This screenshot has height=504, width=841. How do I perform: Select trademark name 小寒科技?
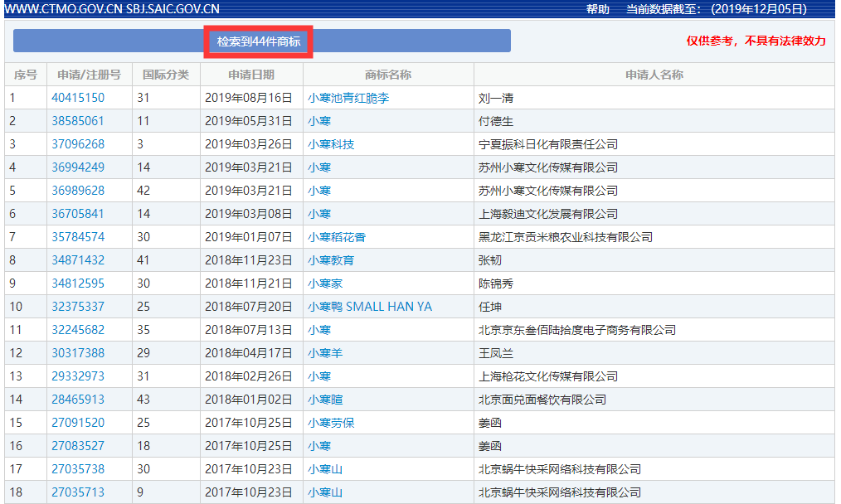[x=330, y=144]
